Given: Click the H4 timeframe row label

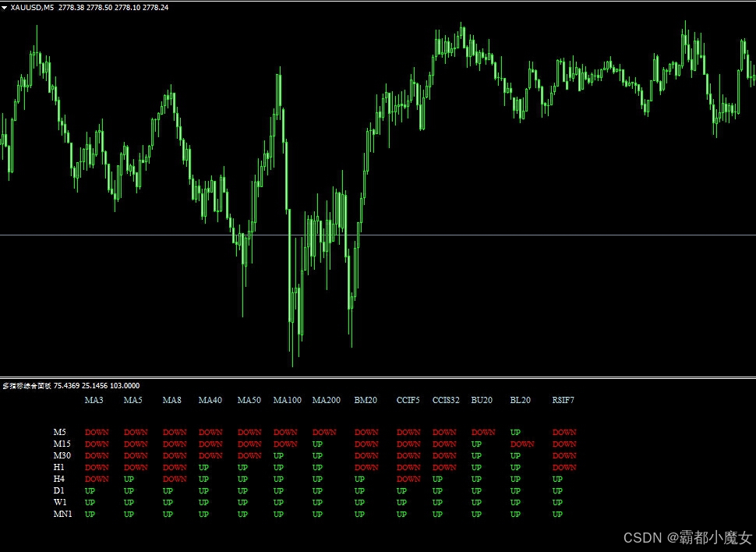Looking at the screenshot, I should pyautogui.click(x=58, y=479).
